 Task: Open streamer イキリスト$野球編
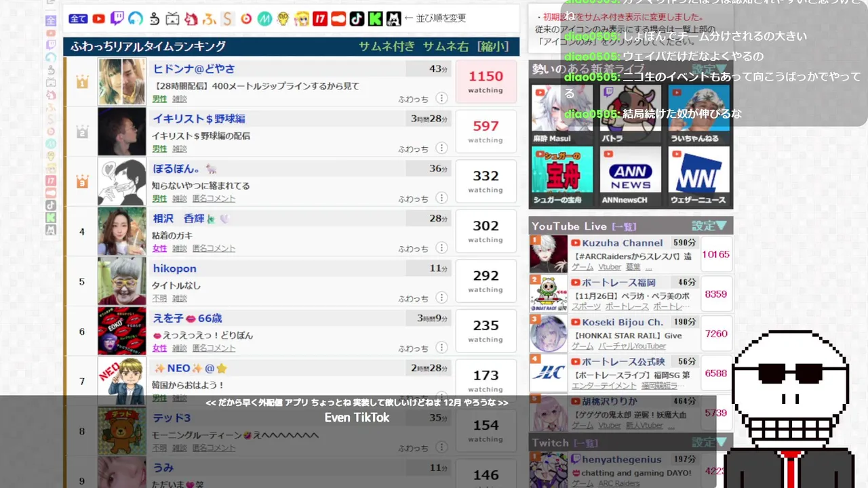coord(199,119)
